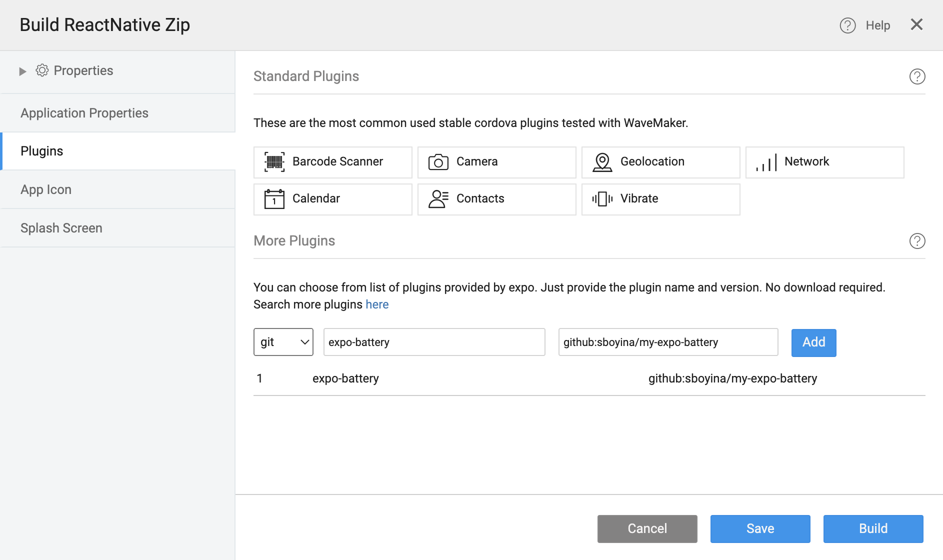Click the Network signal bars icon
This screenshot has width=943, height=560.
tap(766, 162)
